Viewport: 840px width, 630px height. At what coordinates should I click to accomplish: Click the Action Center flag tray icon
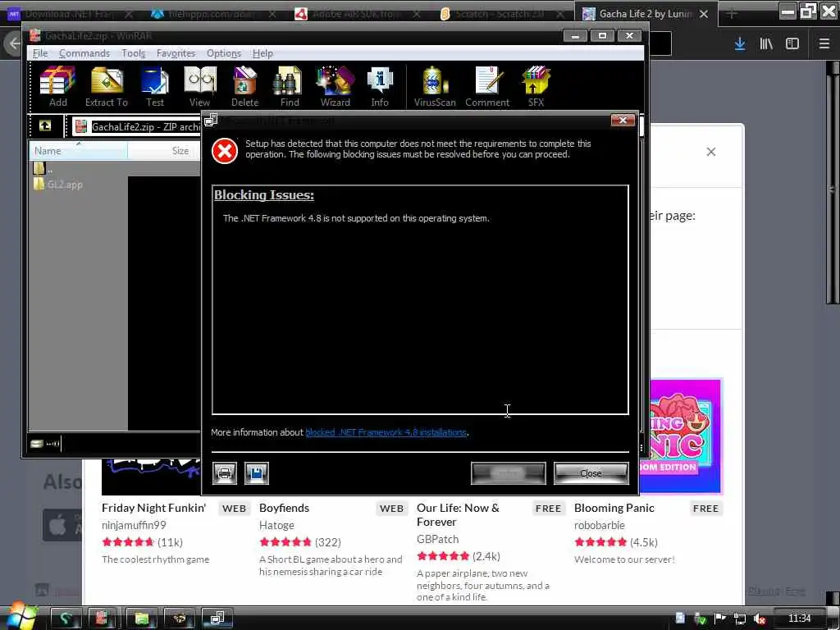tap(720, 619)
